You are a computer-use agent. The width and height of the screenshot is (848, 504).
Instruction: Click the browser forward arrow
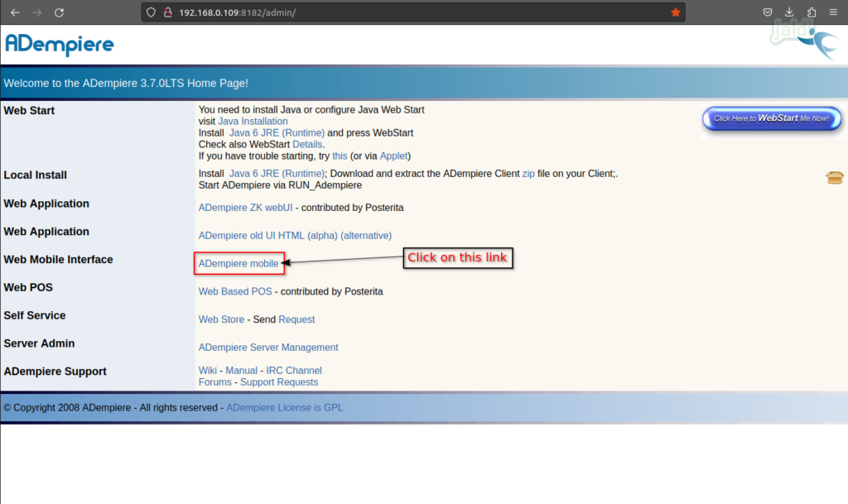coord(36,12)
